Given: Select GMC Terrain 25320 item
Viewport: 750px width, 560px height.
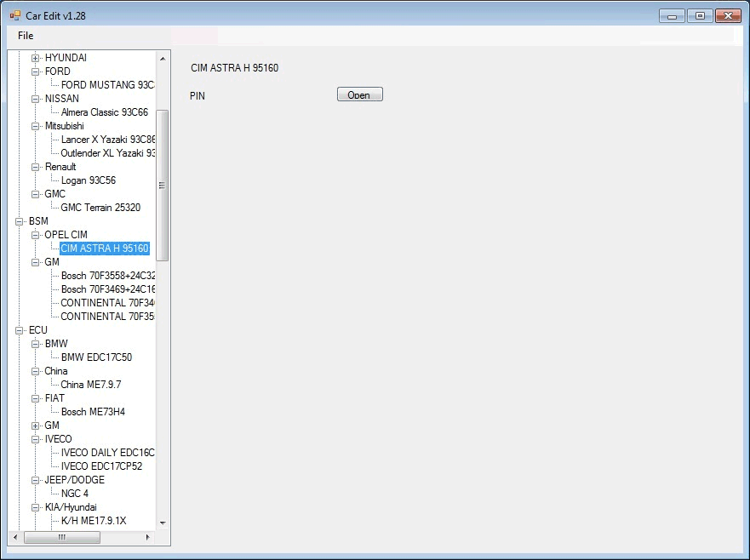Looking at the screenshot, I should (x=100, y=208).
